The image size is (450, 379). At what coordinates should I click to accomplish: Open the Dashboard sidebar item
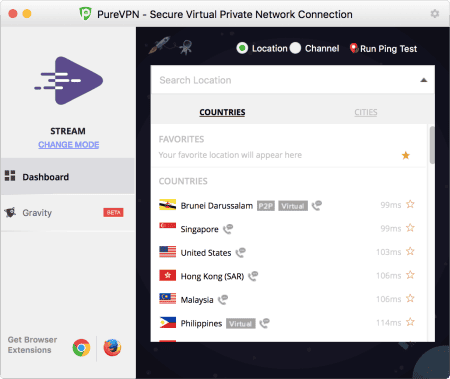click(x=68, y=176)
